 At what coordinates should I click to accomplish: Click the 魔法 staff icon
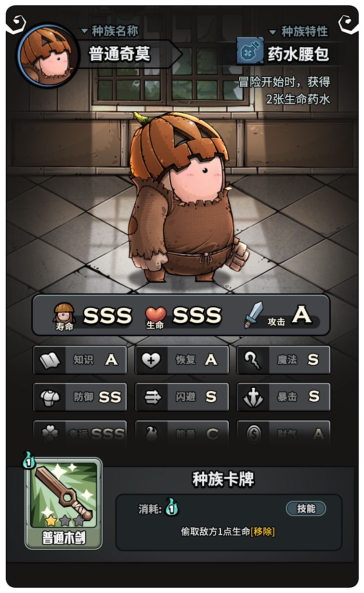pyautogui.click(x=253, y=360)
